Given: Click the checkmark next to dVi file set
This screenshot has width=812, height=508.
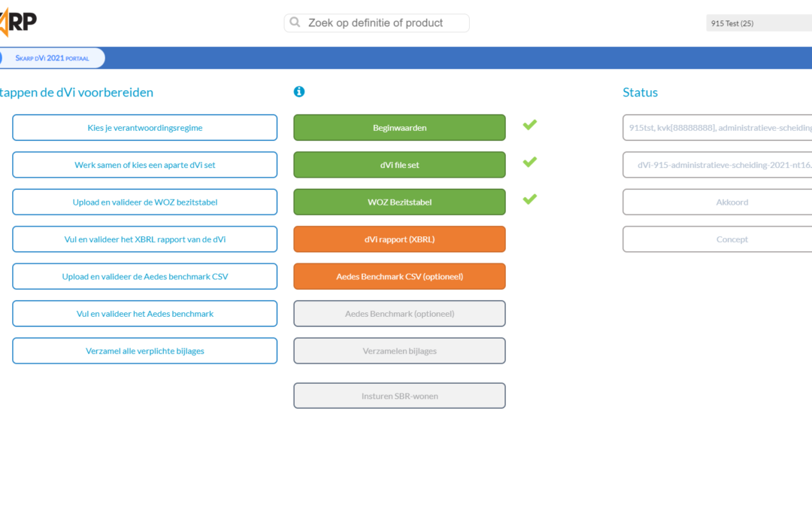Looking at the screenshot, I should (530, 162).
